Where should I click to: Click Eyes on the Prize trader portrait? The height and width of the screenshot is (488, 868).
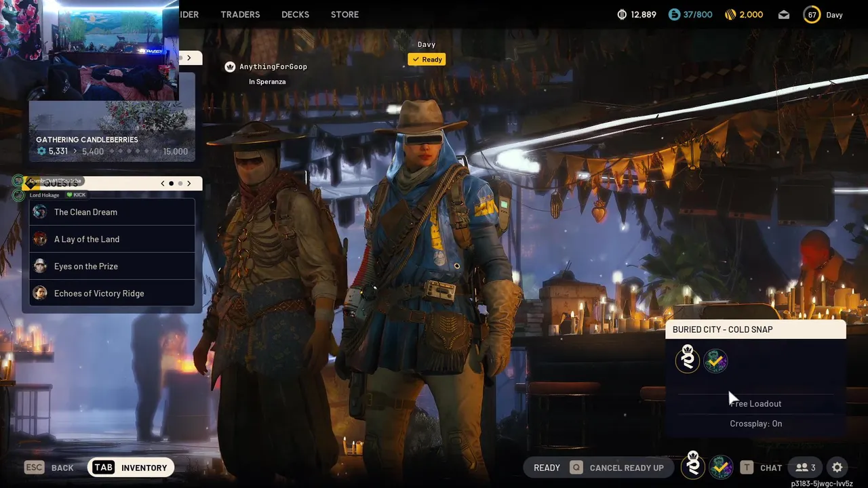coord(40,266)
